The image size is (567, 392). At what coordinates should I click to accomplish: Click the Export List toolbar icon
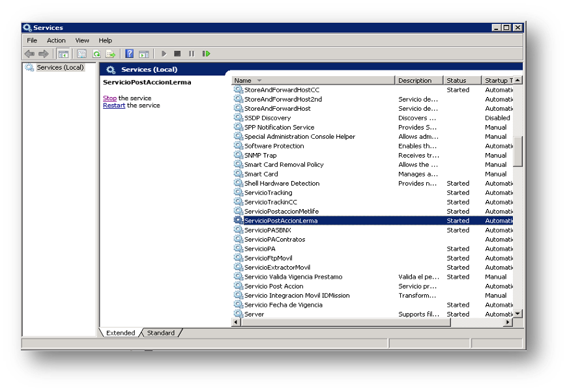111,54
